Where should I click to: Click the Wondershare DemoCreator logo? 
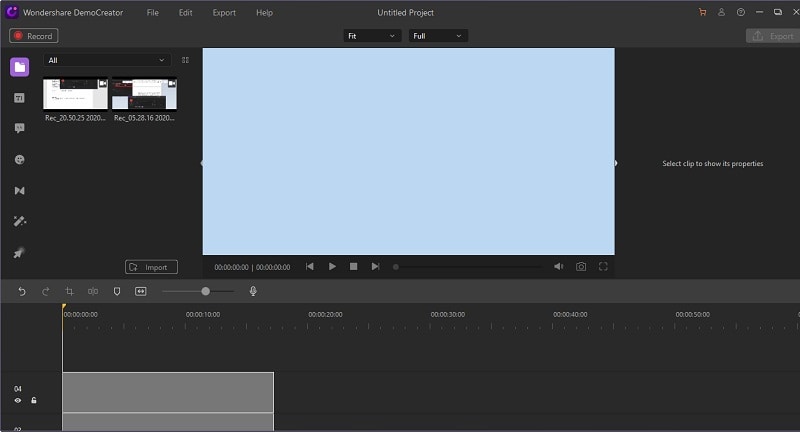point(12,12)
